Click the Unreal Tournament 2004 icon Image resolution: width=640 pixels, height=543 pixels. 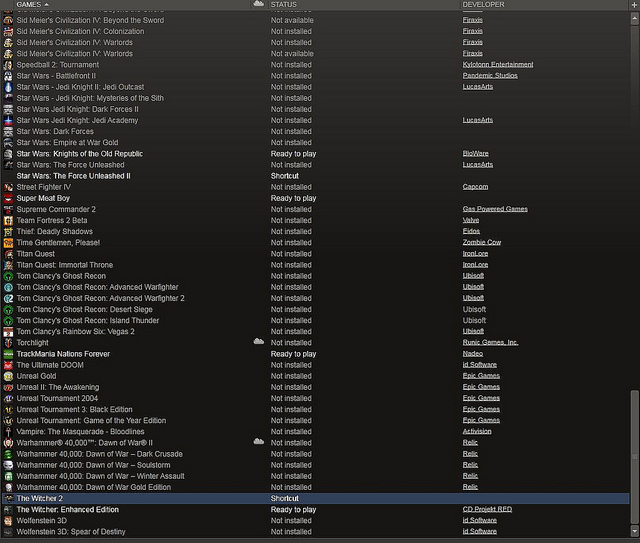pos(8,398)
